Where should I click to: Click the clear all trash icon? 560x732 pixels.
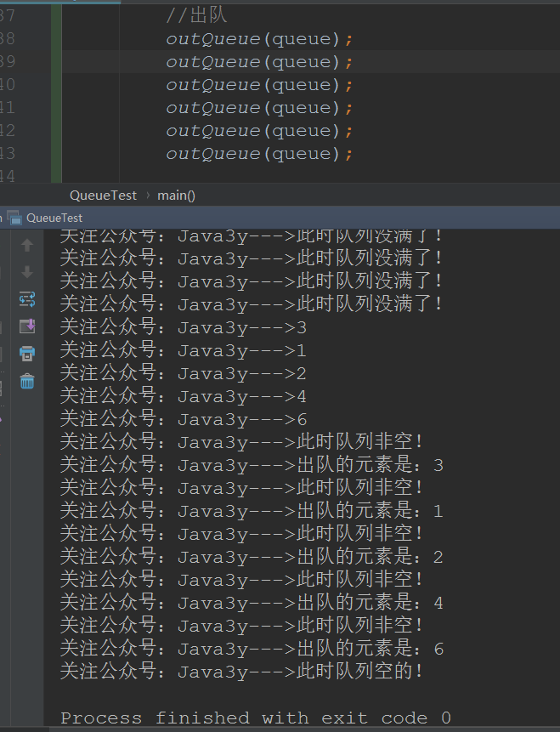point(27,381)
